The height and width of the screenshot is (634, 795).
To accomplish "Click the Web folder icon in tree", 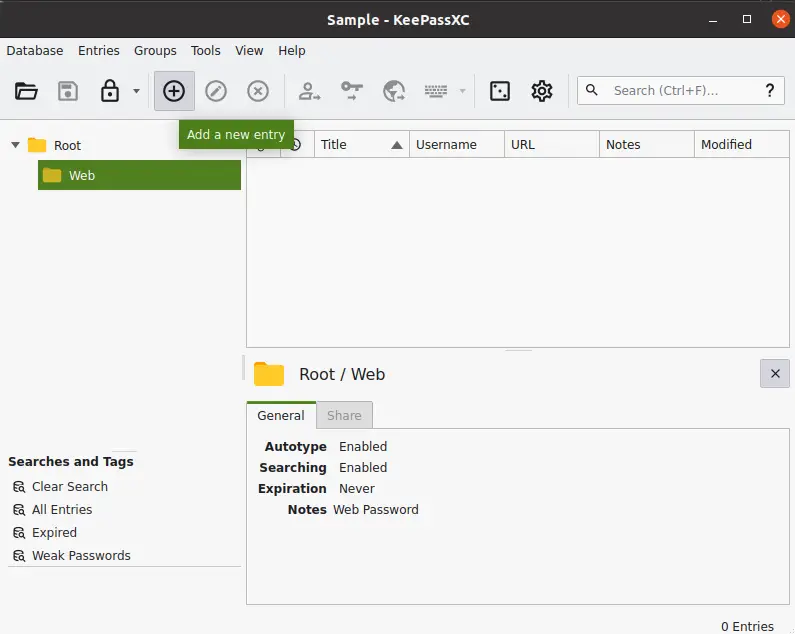I will (x=52, y=175).
